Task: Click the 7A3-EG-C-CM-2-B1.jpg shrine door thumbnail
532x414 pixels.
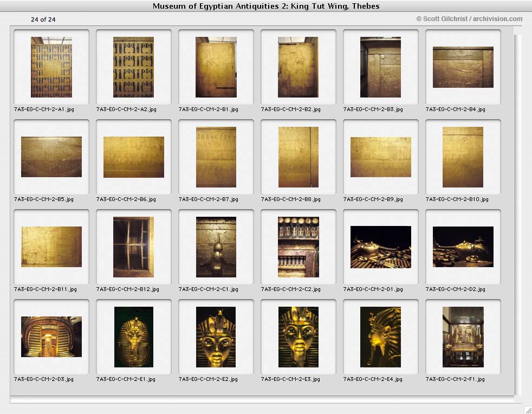Action: coord(216,67)
